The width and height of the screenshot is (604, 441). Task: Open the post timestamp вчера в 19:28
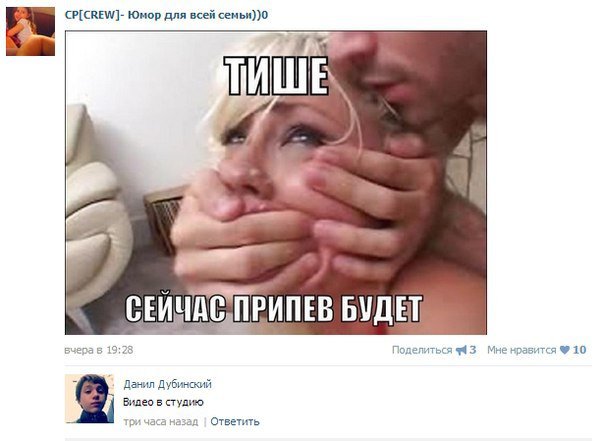pyautogui.click(x=99, y=350)
